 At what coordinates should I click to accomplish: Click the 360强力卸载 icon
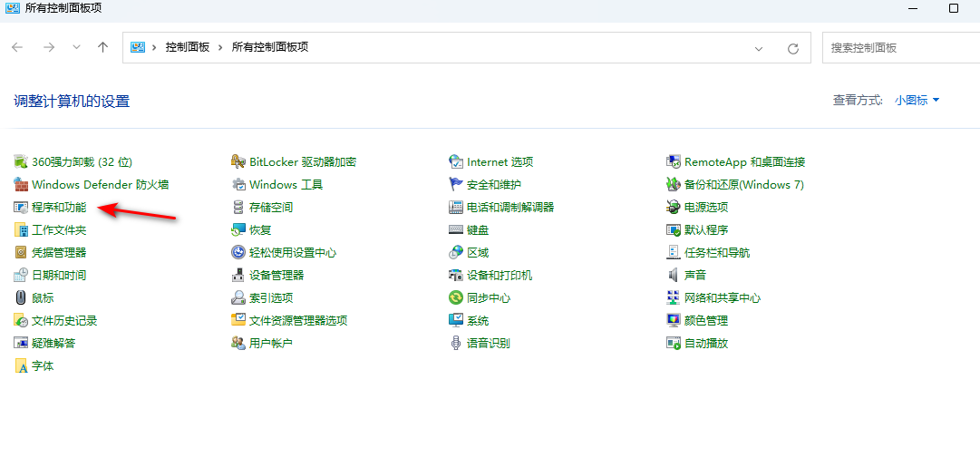click(21, 162)
